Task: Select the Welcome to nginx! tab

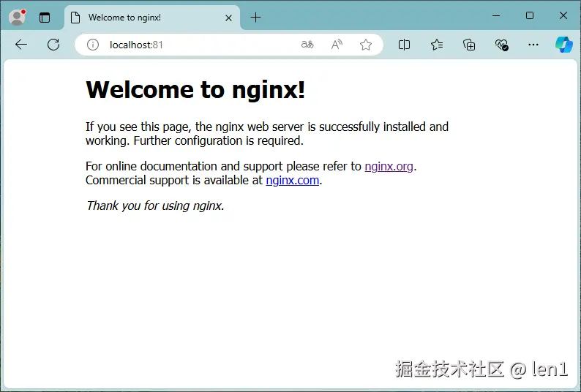Action: click(x=152, y=18)
